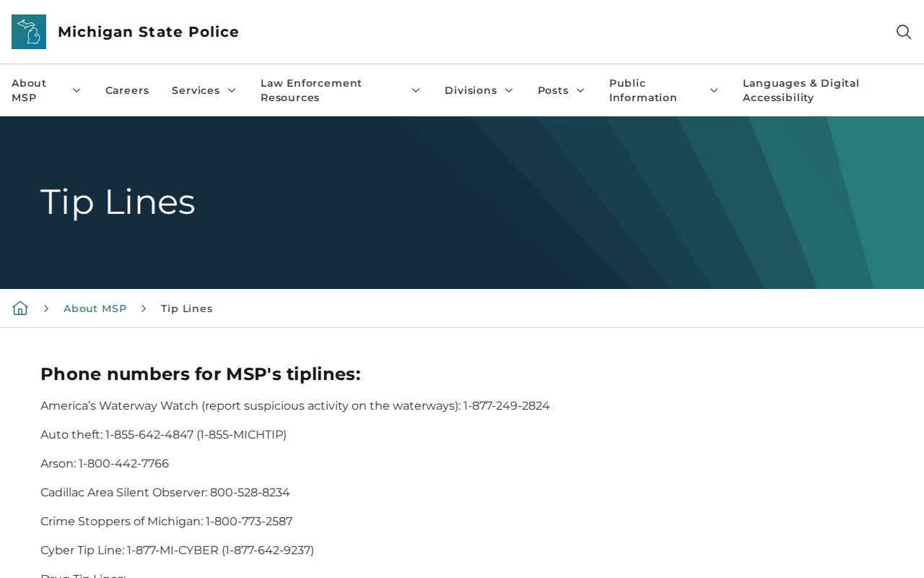Open the site search magnifier
This screenshot has height=578, width=924.
(904, 32)
